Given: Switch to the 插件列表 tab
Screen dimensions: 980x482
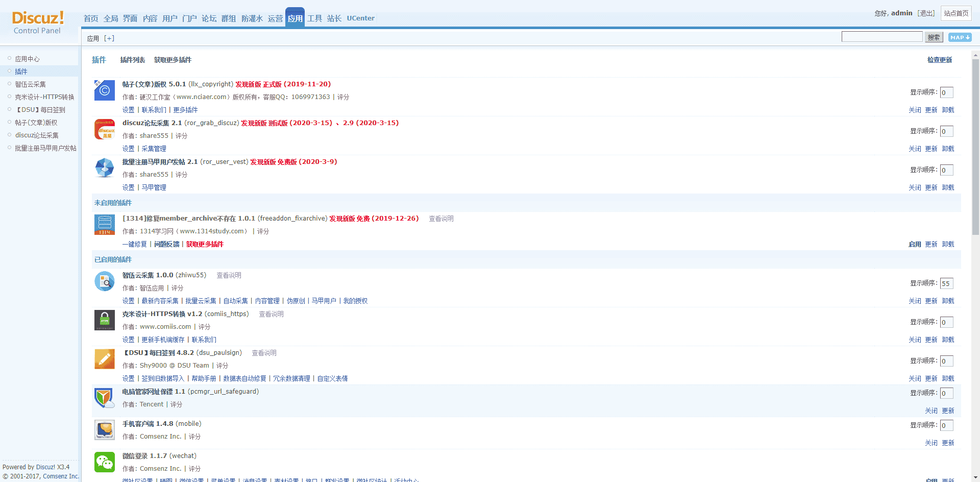Looking at the screenshot, I should tap(133, 60).
